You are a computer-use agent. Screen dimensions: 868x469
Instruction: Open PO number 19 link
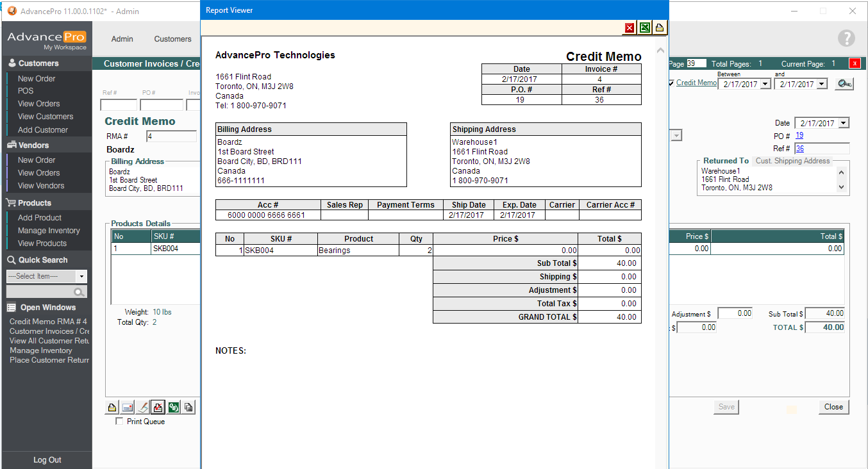point(799,136)
